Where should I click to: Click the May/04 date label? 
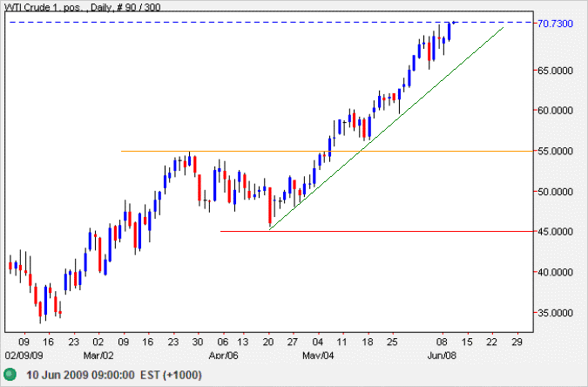[318, 356]
